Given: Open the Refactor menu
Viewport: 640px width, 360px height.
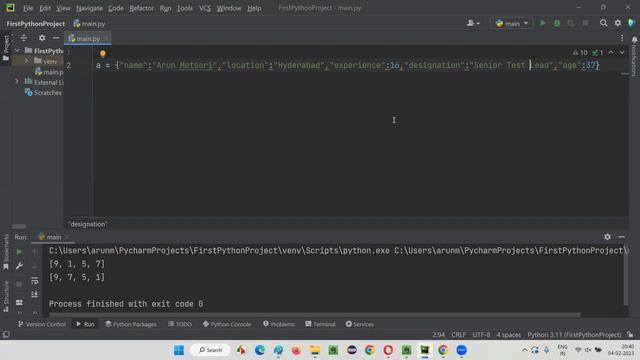Looking at the screenshot, I should point(141,8).
